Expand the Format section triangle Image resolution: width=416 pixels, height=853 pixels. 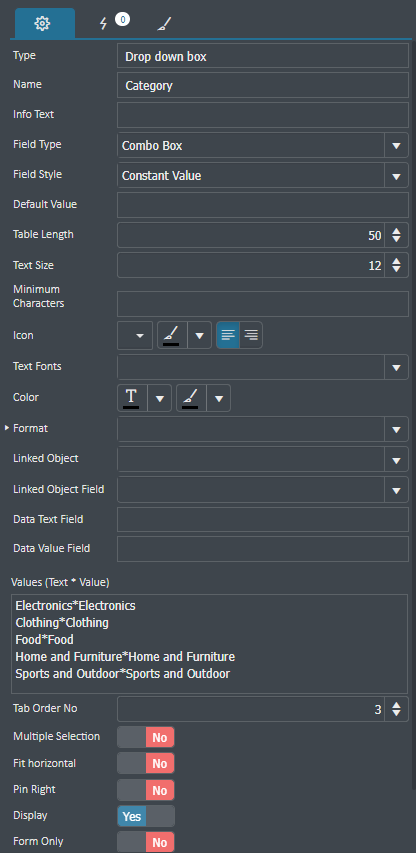[7, 428]
